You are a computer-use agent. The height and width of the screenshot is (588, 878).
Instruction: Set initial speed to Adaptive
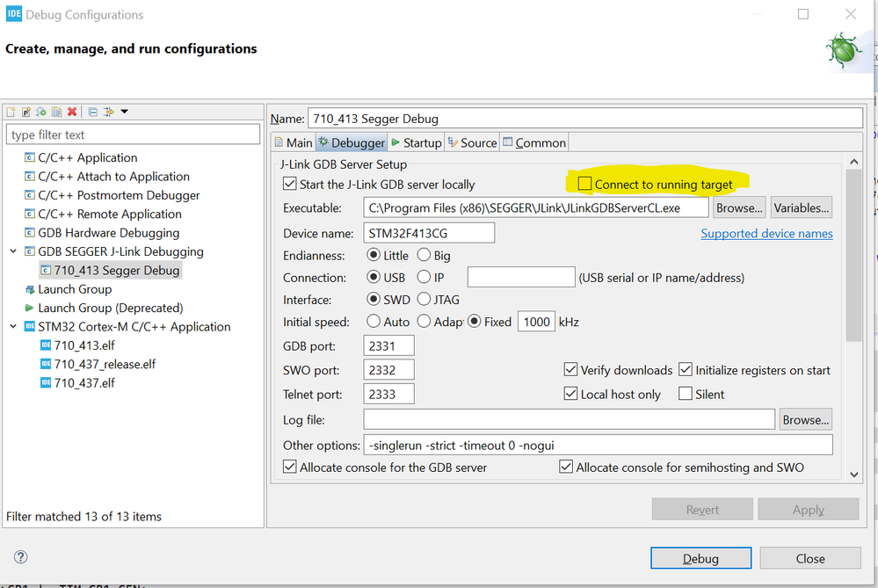424,322
